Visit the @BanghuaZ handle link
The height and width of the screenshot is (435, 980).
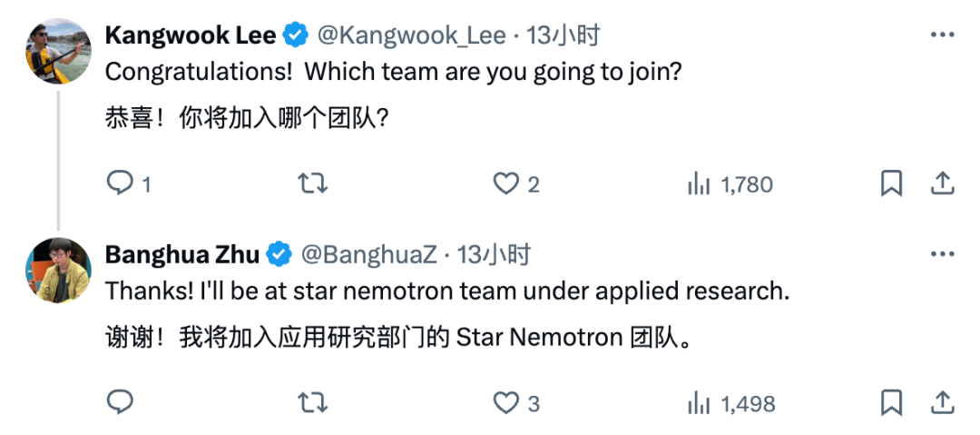368,255
